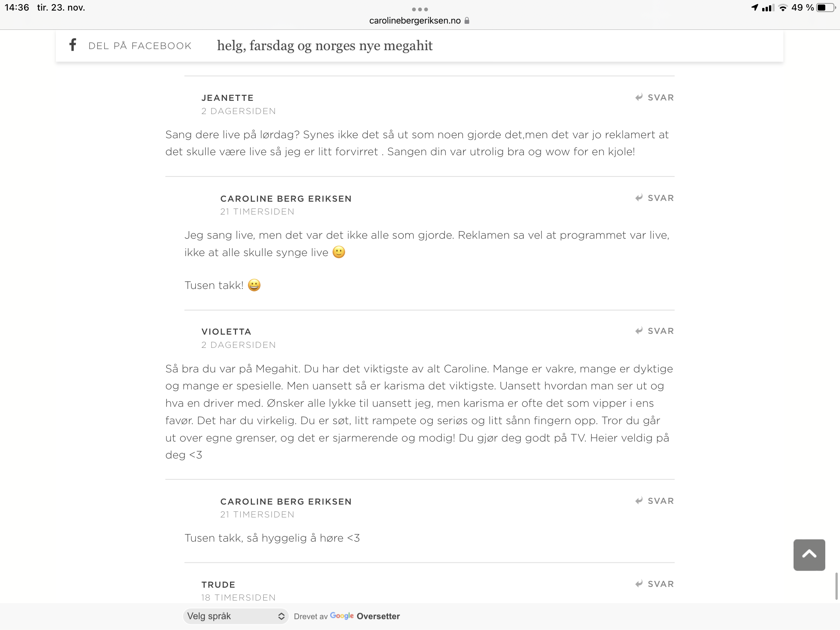840x630 pixels.
Task: Click the VIOLETTA commenter name
Action: (x=226, y=332)
